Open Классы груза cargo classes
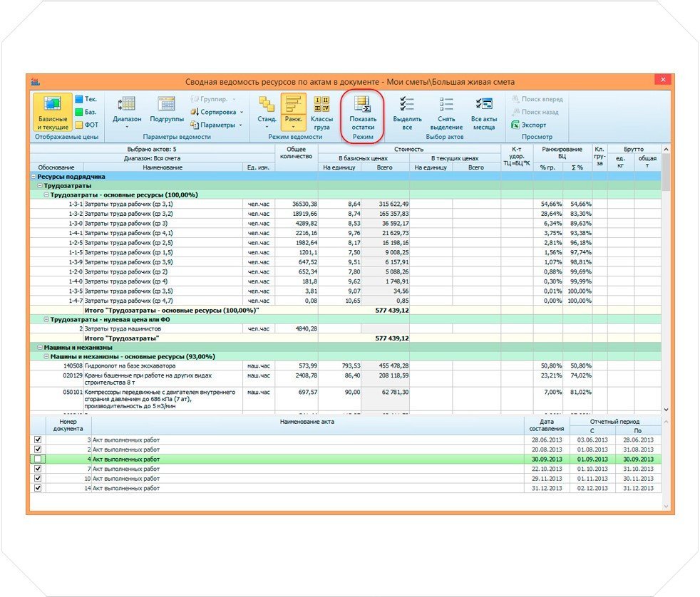 [321, 113]
